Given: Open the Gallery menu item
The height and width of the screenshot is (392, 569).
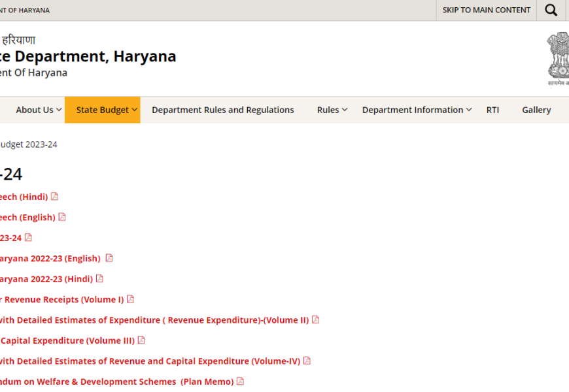Looking at the screenshot, I should pyautogui.click(x=536, y=110).
